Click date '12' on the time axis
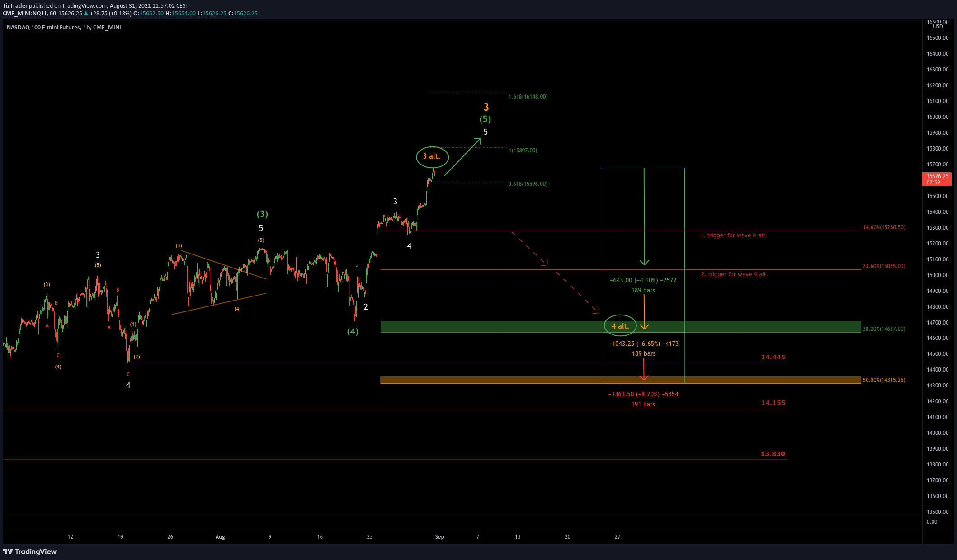The height and width of the screenshot is (560, 957). [71, 537]
